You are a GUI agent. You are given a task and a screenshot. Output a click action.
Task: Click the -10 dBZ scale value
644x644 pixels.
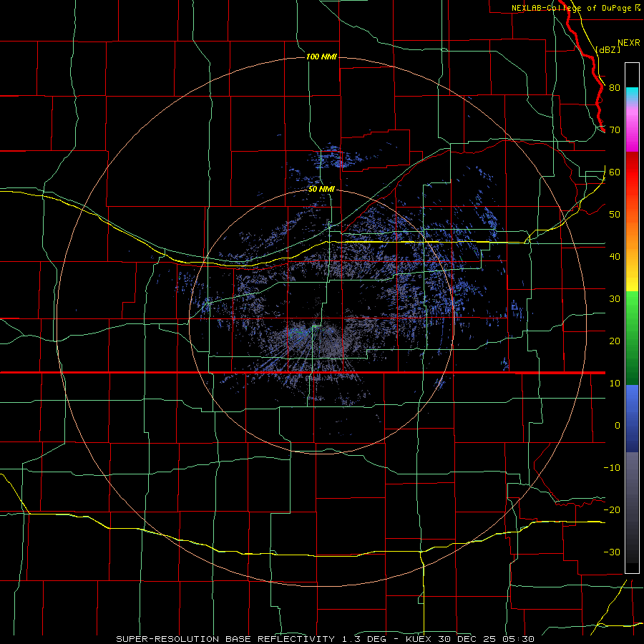612,468
